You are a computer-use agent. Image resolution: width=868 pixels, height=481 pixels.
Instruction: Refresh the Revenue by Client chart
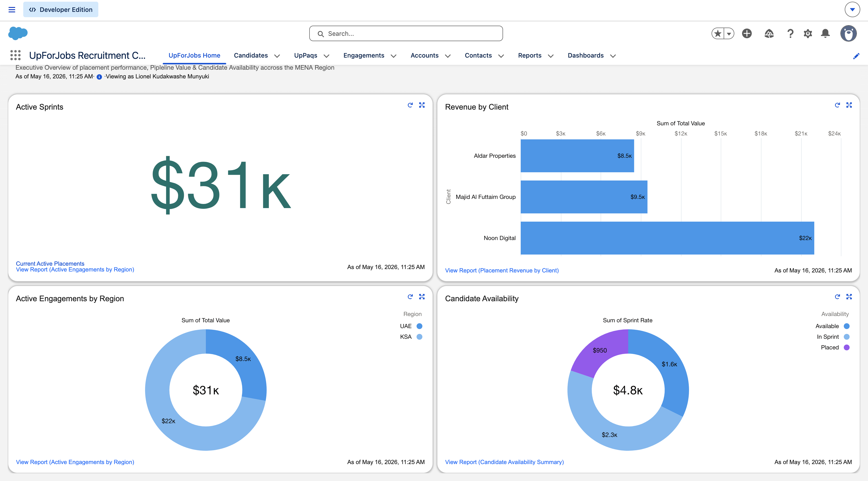(x=837, y=105)
